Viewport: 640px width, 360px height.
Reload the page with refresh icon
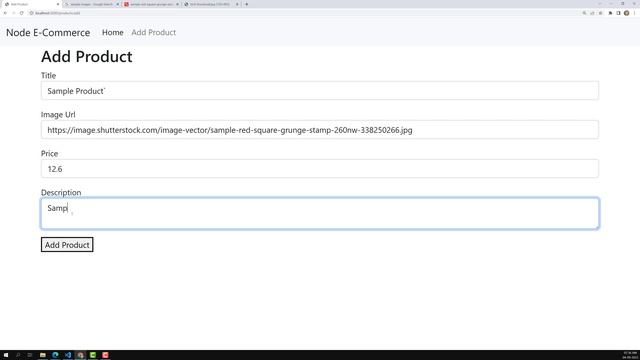click(22, 13)
